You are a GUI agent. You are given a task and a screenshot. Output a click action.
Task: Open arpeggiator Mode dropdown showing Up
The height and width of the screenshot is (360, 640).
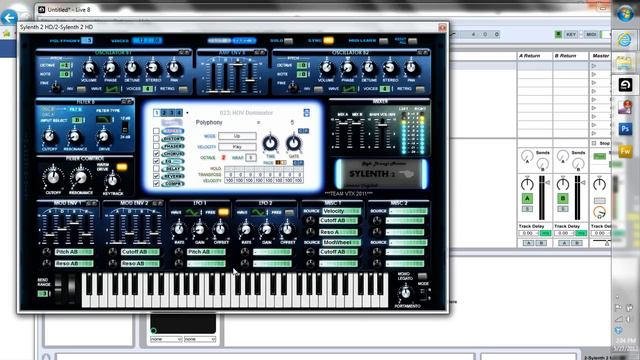[237, 136]
